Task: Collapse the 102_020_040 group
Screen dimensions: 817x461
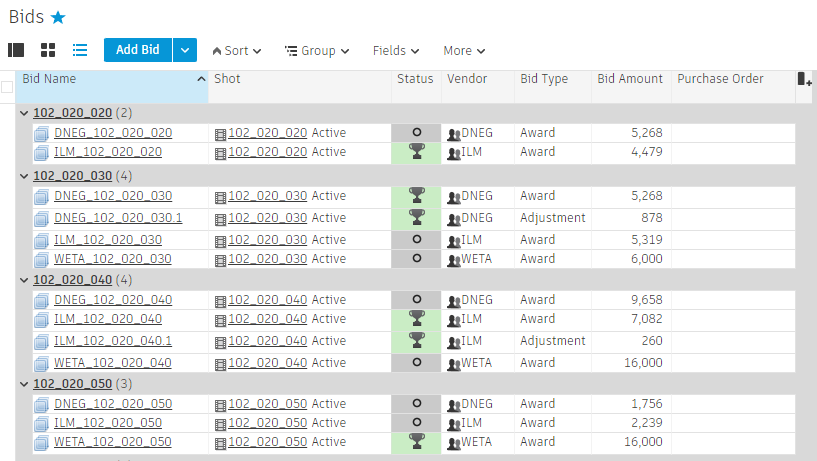Action: pyautogui.click(x=24, y=280)
